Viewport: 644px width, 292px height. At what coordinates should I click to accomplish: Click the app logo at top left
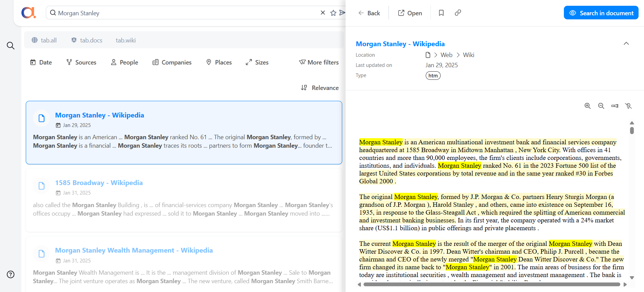coord(29,13)
